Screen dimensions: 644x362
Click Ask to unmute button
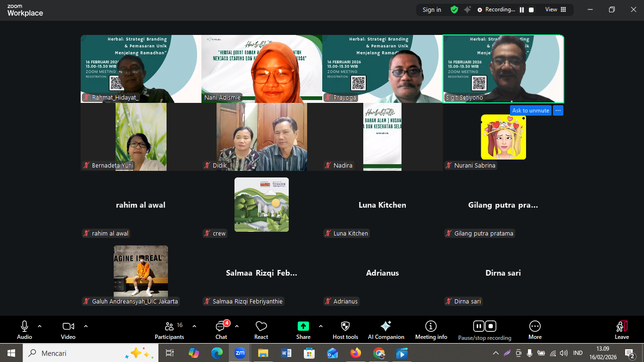pyautogui.click(x=530, y=110)
